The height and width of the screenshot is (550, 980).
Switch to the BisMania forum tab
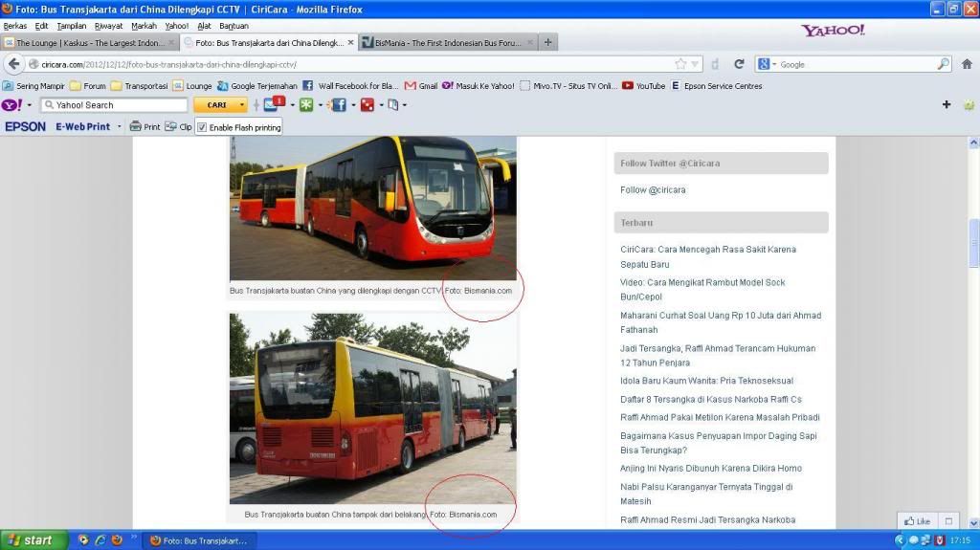(447, 42)
